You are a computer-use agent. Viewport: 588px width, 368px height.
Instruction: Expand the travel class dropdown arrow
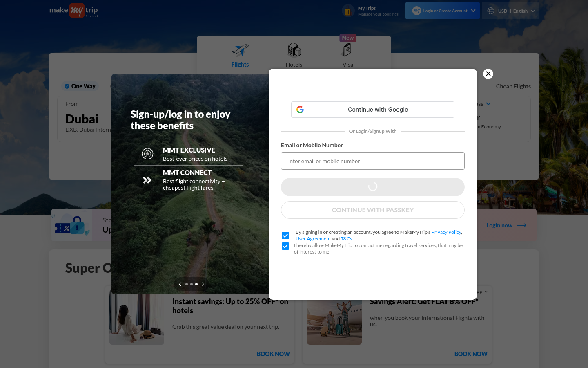(x=488, y=104)
